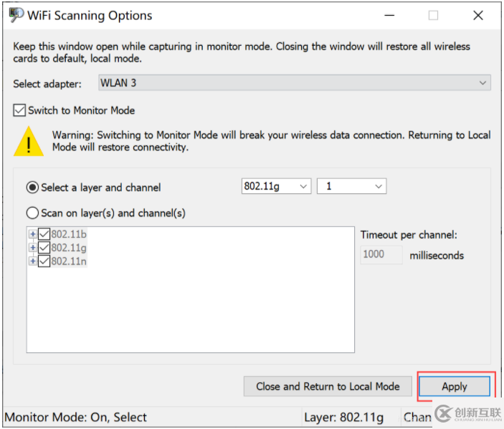Image resolution: width=504 pixels, height=429 pixels.
Task: Click the yellow warning triangle icon
Action: pos(29,141)
